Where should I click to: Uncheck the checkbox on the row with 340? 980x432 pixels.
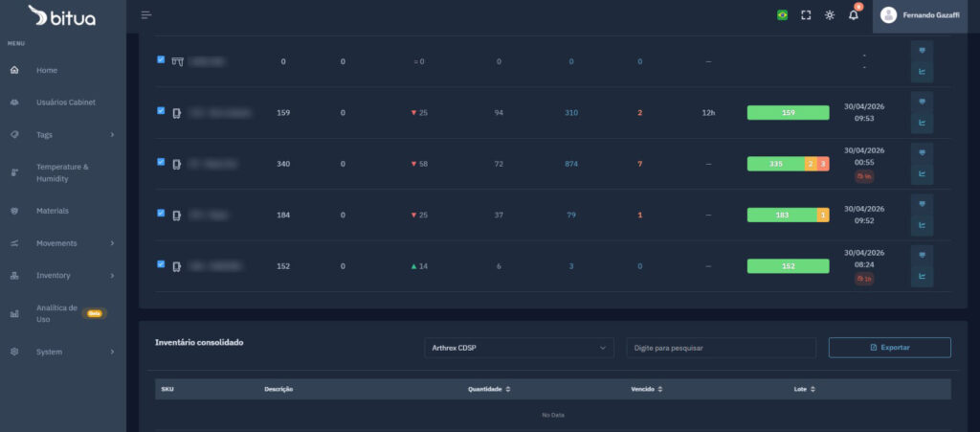[161, 162]
